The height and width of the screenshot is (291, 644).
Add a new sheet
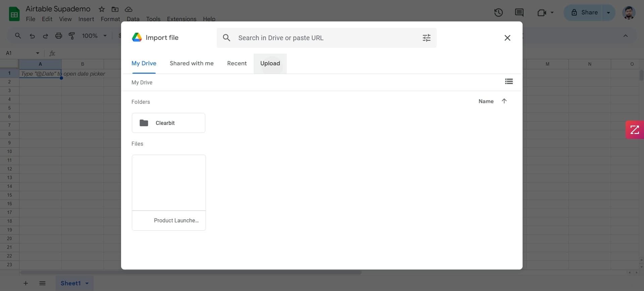click(x=25, y=283)
